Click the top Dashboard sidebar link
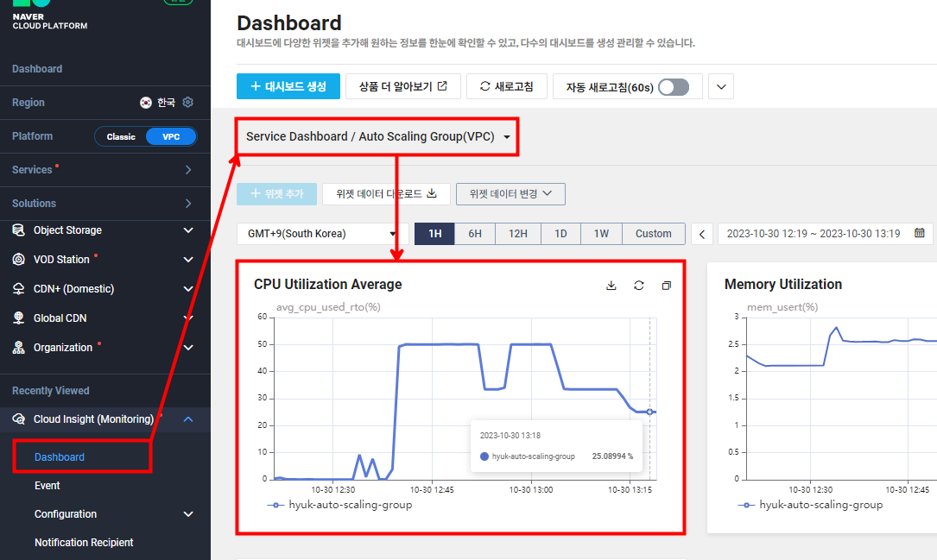The image size is (937, 560). click(x=37, y=69)
